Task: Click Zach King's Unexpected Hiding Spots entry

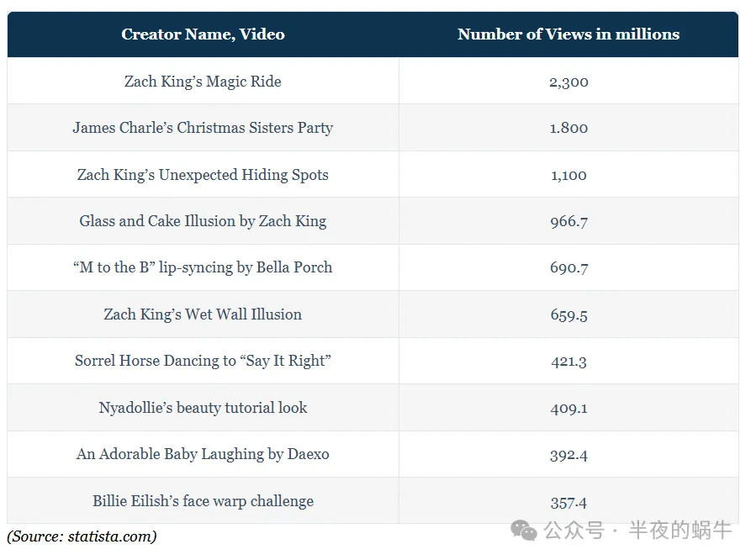Action: 203,174
